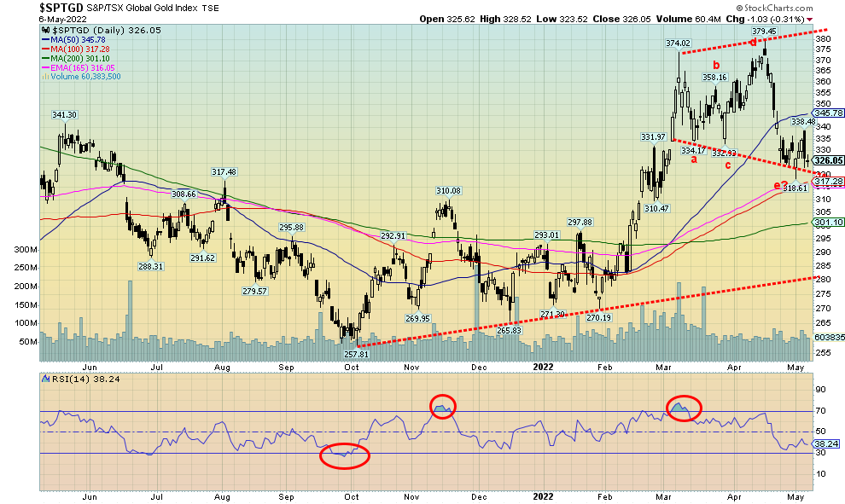Image resolution: width=845 pixels, height=504 pixels.
Task: Click the 2022 label on the RSI time axis
Action: click(x=544, y=495)
